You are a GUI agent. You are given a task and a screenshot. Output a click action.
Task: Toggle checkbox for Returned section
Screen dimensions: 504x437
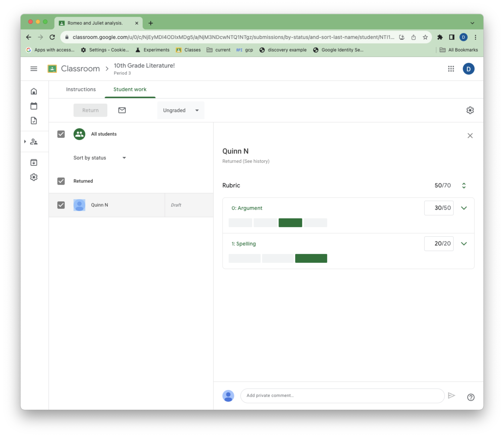tap(61, 181)
